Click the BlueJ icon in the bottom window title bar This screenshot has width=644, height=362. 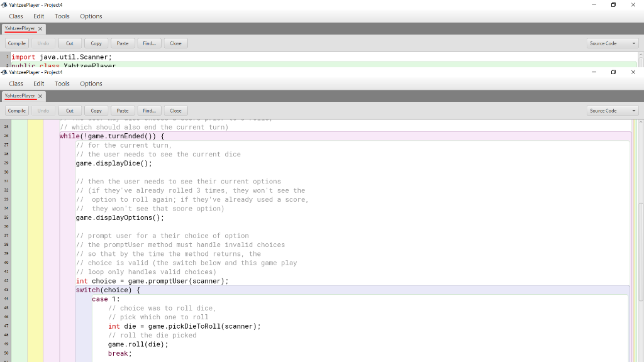coord(5,72)
